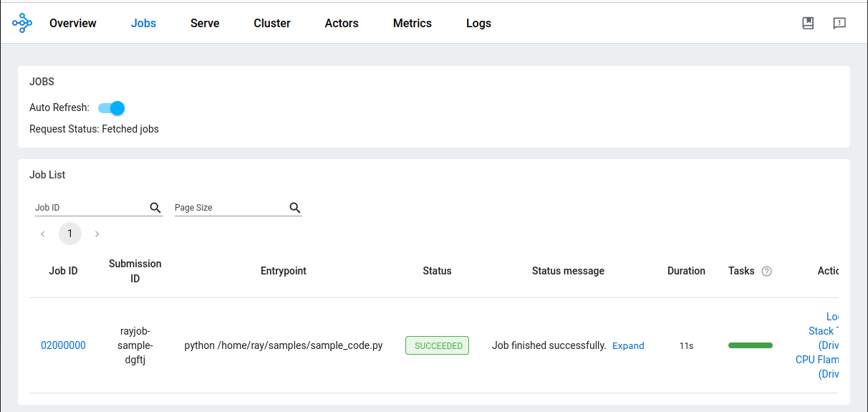Switch to the Overview tab
This screenshot has width=868, height=412.
point(72,23)
